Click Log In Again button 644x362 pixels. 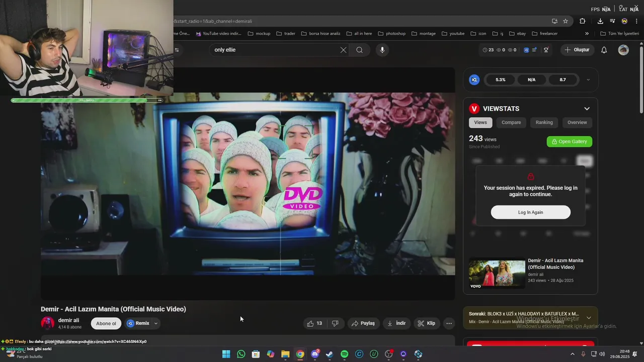point(531,212)
